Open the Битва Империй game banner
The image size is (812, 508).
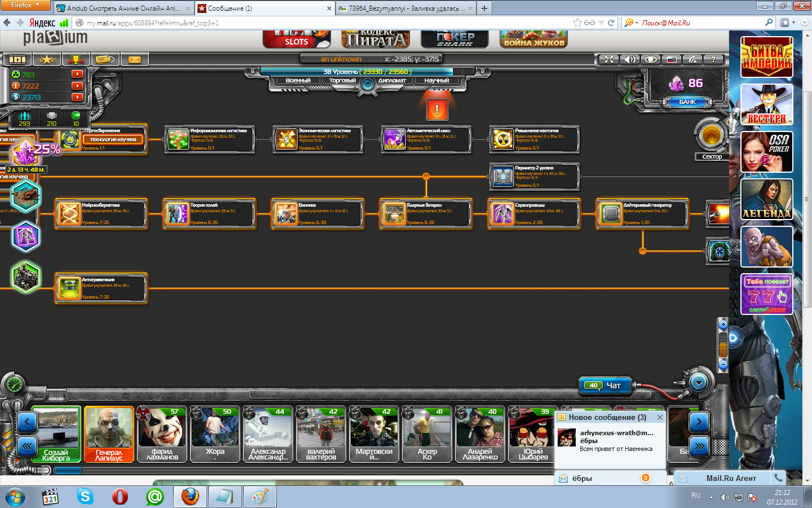coord(766,57)
